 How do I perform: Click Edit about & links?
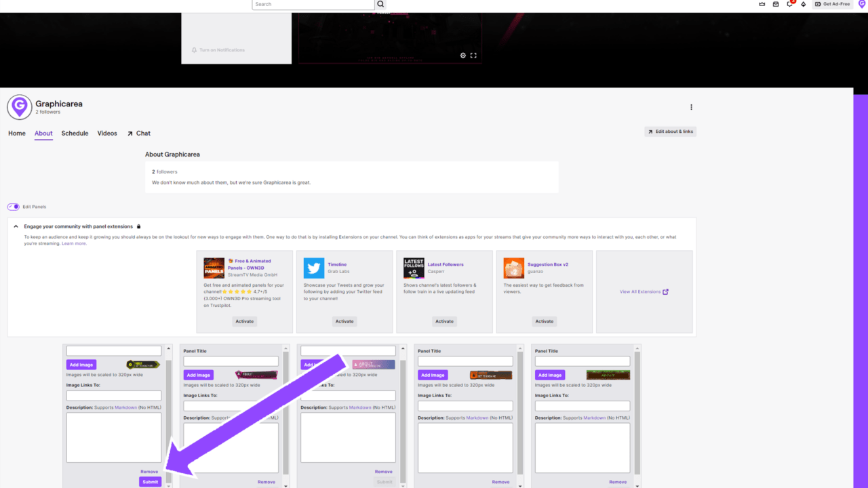pos(670,131)
